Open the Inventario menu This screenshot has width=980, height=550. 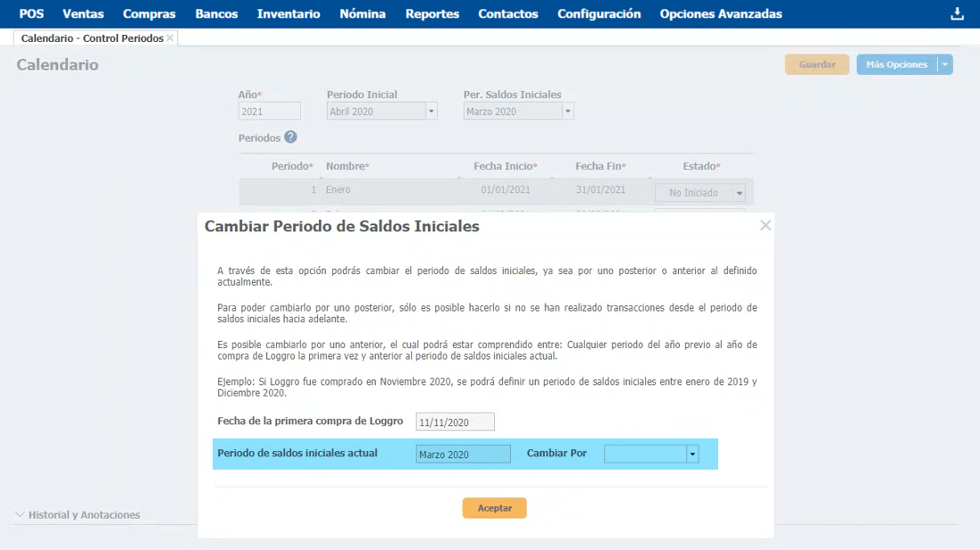coord(289,13)
